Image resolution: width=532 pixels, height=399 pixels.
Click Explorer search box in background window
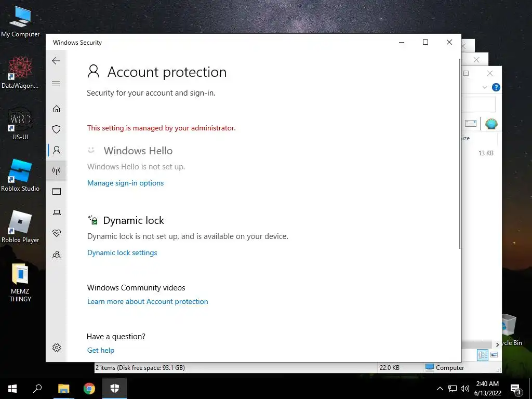(478, 104)
